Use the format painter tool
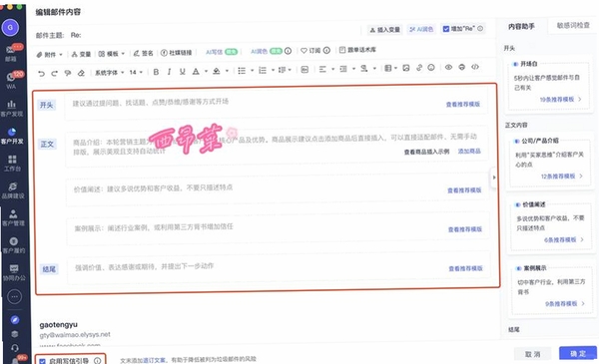The width and height of the screenshot is (599, 364). pos(68,73)
